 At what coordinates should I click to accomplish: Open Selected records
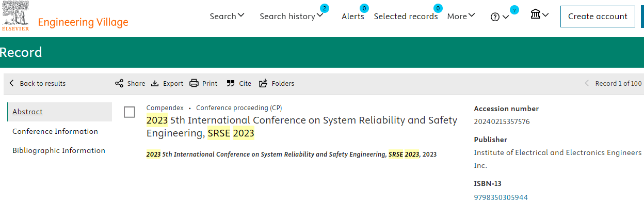[406, 16]
